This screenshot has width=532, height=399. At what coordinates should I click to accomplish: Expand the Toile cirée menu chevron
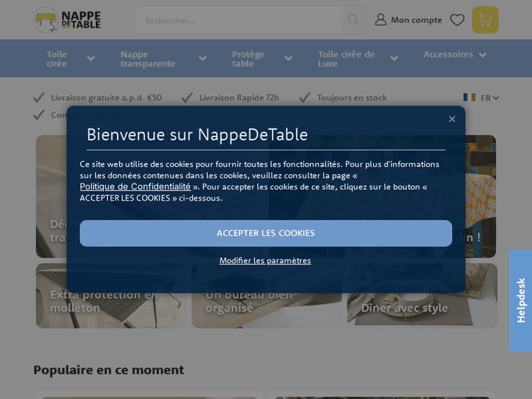pyautogui.click(x=91, y=58)
